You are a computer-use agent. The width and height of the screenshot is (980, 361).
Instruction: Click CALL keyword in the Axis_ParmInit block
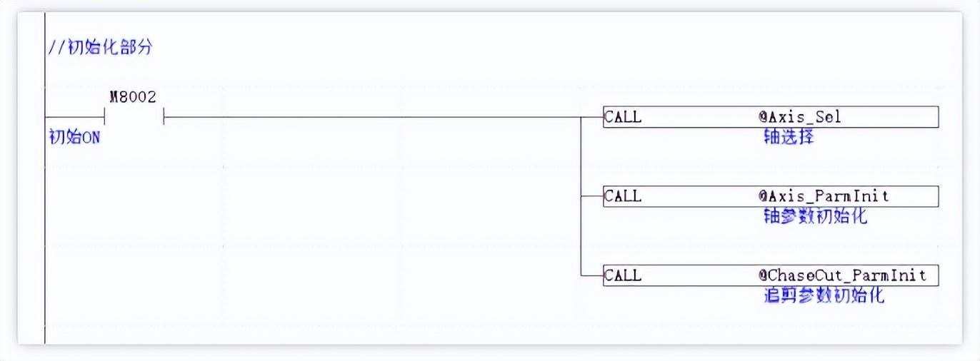tap(623, 196)
